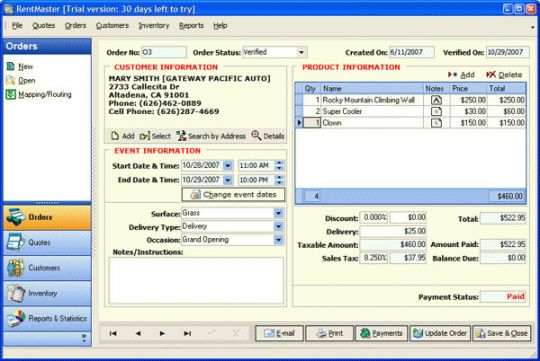Go to the last order record
This screenshot has width=540, height=361.
[x=187, y=333]
